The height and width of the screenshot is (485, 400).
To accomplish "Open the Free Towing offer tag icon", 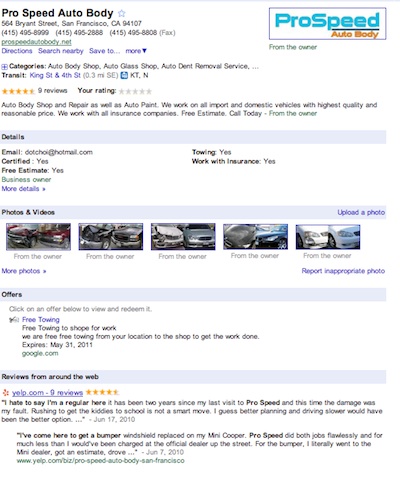I will tap(14, 320).
